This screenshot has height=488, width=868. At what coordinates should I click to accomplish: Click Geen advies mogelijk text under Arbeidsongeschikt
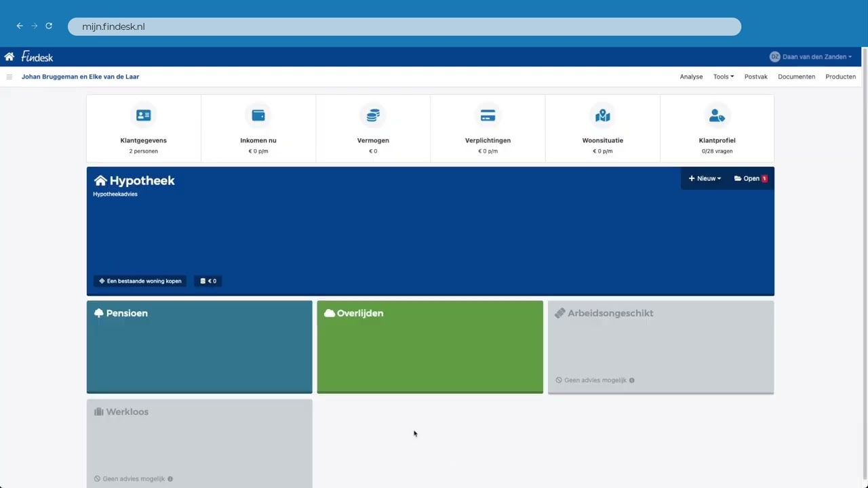pos(595,380)
